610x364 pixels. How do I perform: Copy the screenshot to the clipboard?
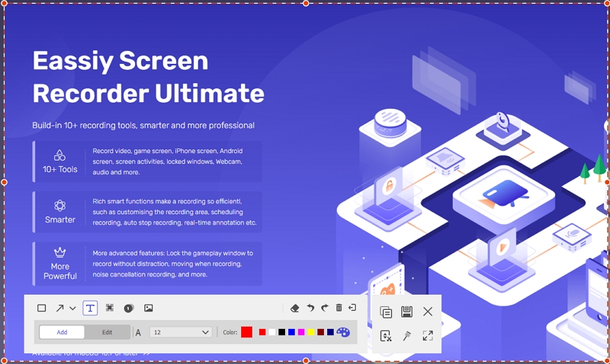click(386, 312)
